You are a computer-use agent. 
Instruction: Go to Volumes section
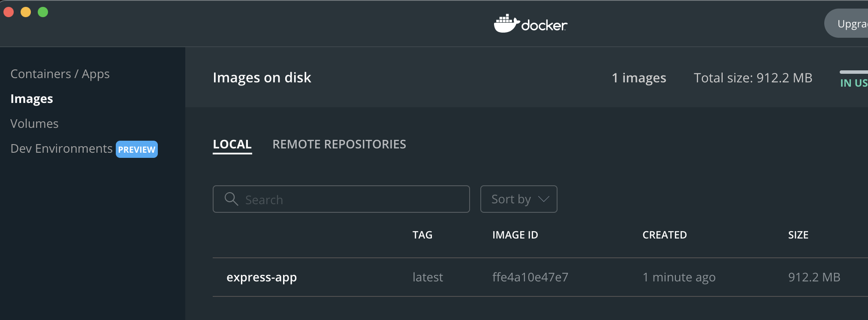point(34,124)
